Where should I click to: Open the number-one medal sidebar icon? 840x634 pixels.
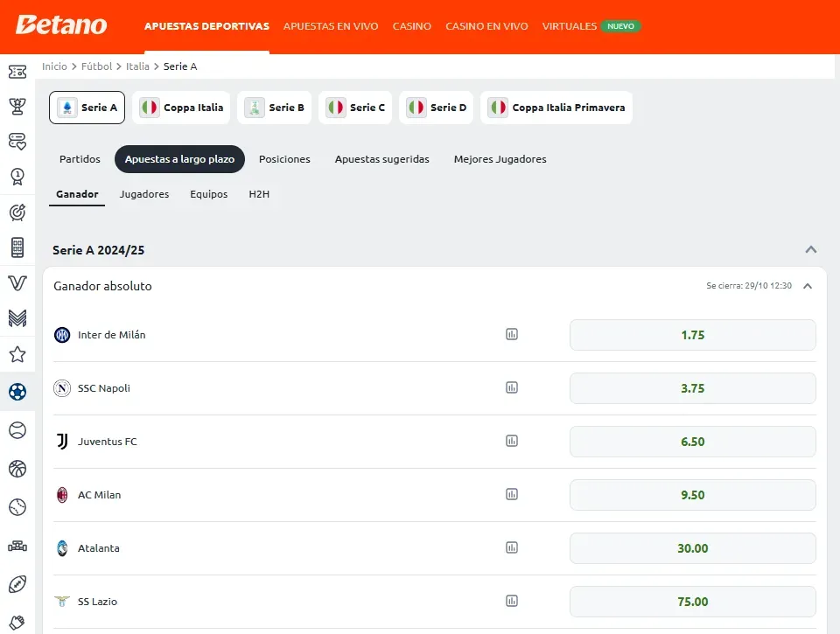pyautogui.click(x=17, y=177)
